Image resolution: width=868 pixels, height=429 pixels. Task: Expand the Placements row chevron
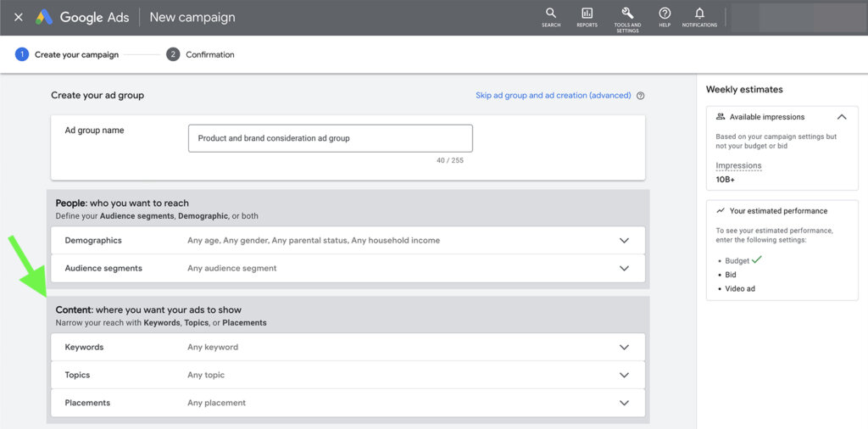coord(625,403)
